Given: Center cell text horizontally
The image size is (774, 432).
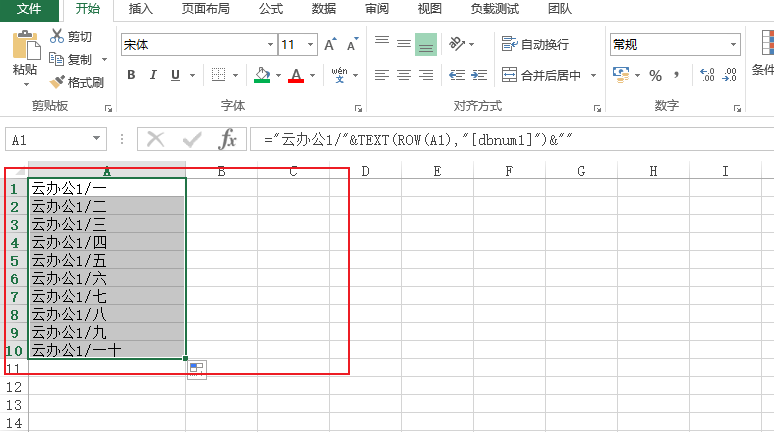Looking at the screenshot, I should point(404,75).
